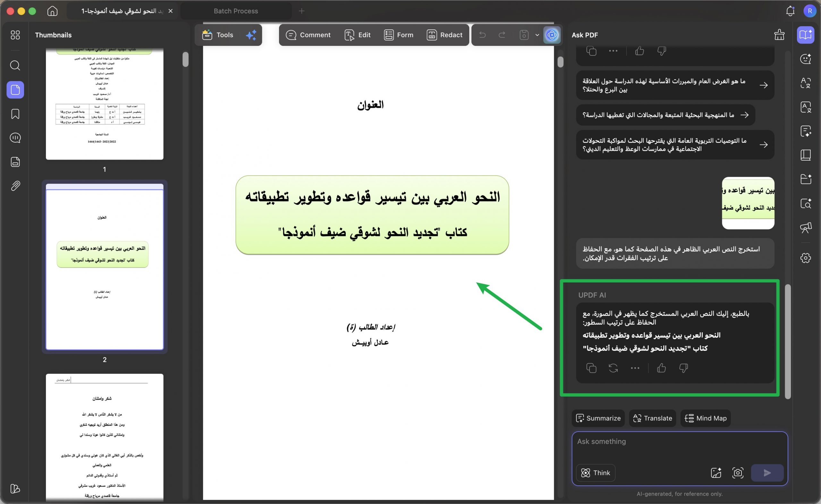Close the current document tab

(171, 11)
